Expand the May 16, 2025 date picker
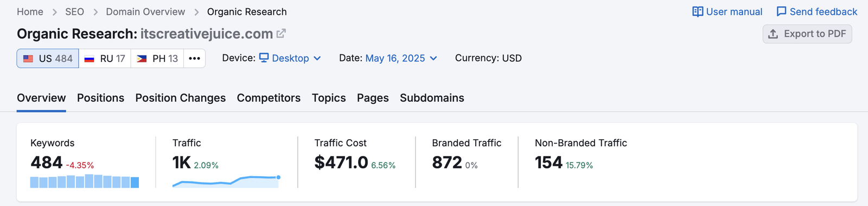 coord(401,58)
